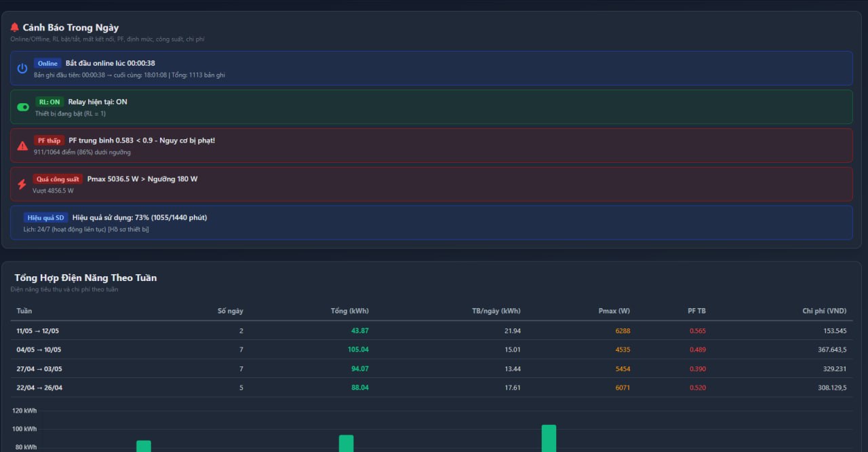The width and height of the screenshot is (868, 452).
Task: Click the Pmax value 4535
Action: coord(623,350)
